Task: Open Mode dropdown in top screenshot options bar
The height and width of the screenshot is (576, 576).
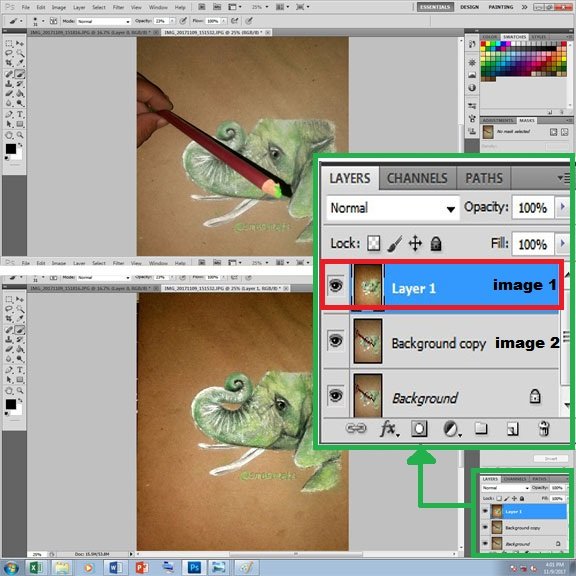Action: (x=104, y=21)
